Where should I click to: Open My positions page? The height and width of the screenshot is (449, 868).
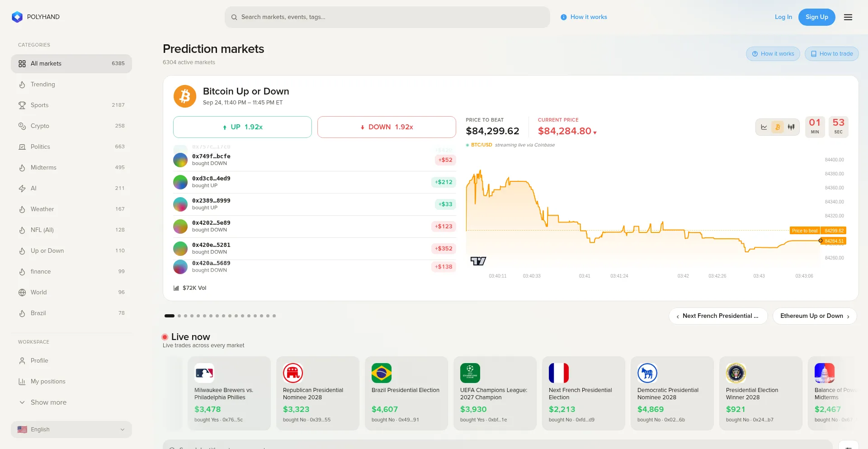(71, 382)
